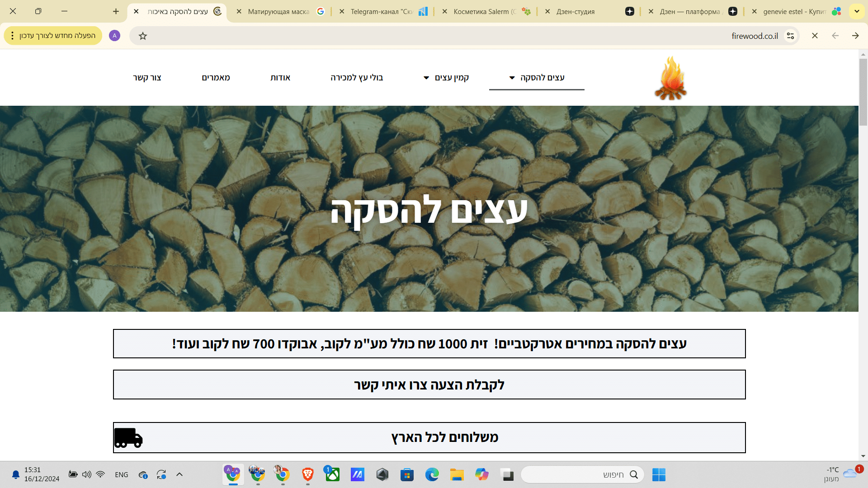Viewport: 868px width, 488px height.
Task: Open File Explorer folder icon in taskbar
Action: point(457,474)
